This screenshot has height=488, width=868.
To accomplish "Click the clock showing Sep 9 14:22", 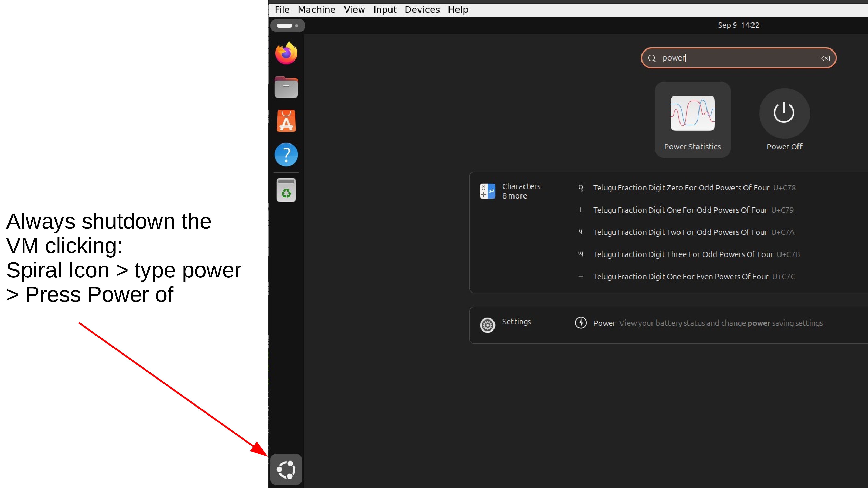I will 738,25.
